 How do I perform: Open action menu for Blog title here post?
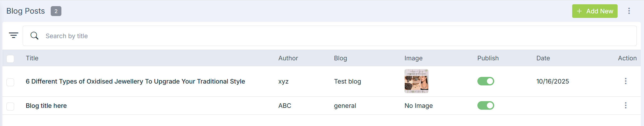point(626,105)
